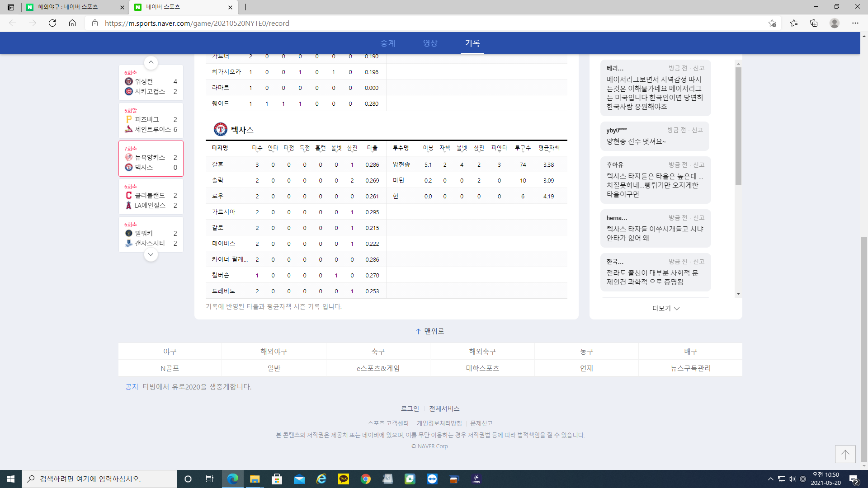Open a new browser tab
The width and height of the screenshot is (868, 488).
pos(246,7)
